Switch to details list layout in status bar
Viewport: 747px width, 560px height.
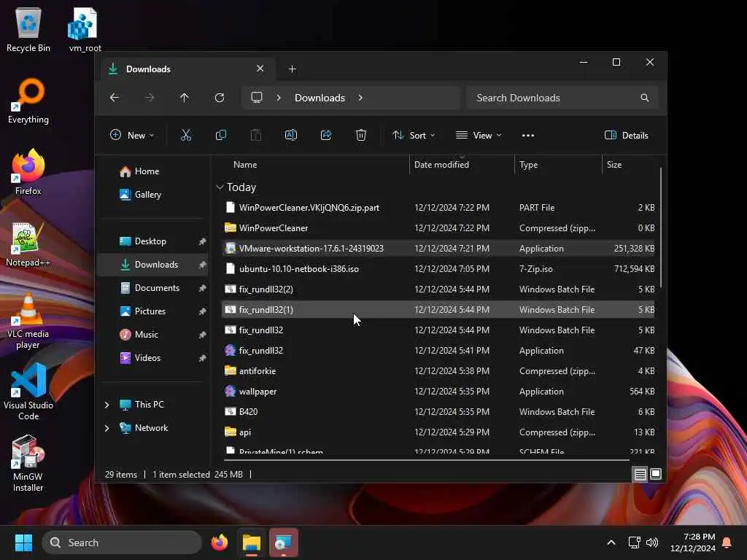[640, 474]
